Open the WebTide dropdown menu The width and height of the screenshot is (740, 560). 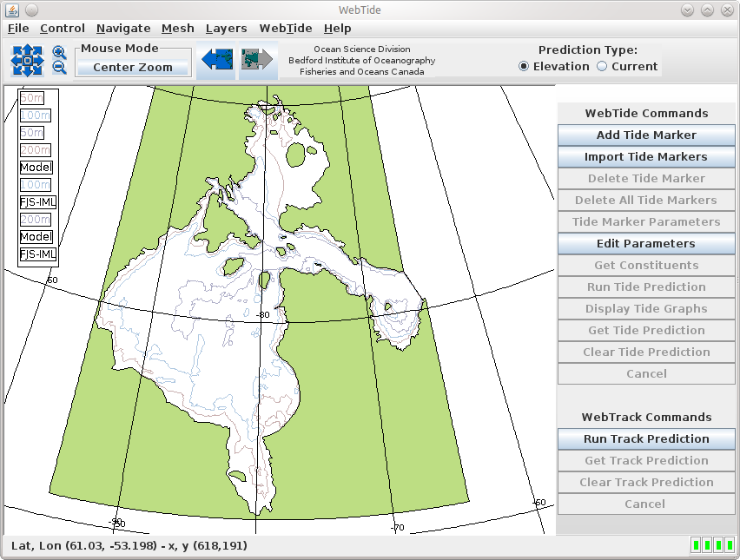click(286, 29)
